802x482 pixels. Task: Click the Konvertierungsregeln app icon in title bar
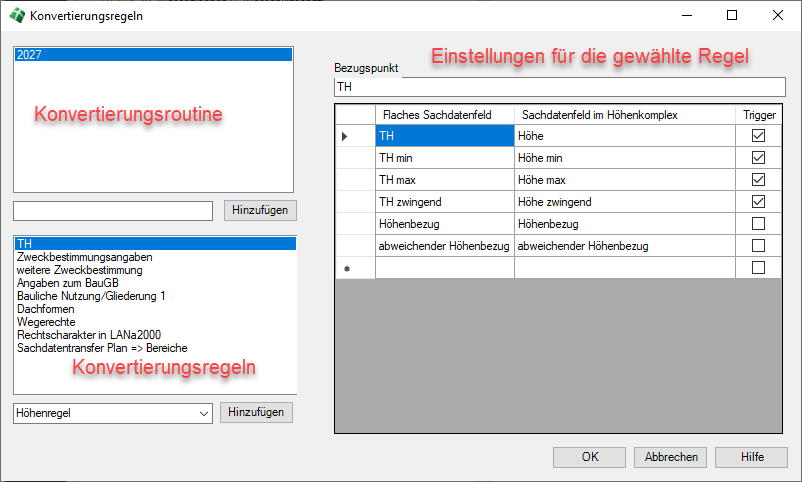tap(16, 16)
